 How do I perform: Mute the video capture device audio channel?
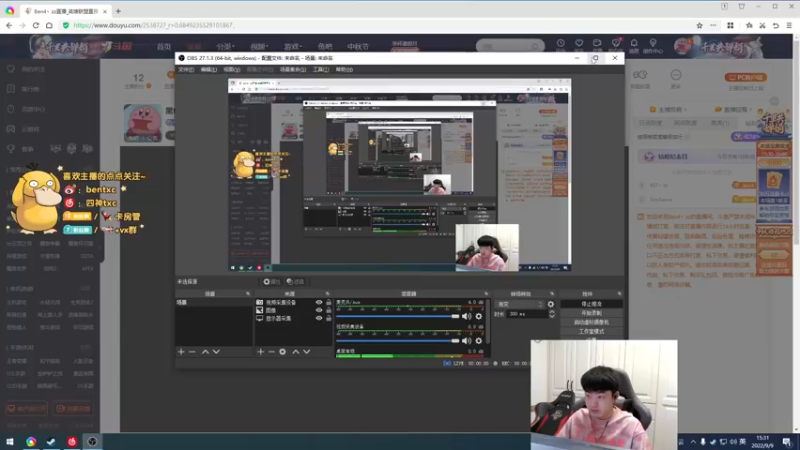click(466, 340)
